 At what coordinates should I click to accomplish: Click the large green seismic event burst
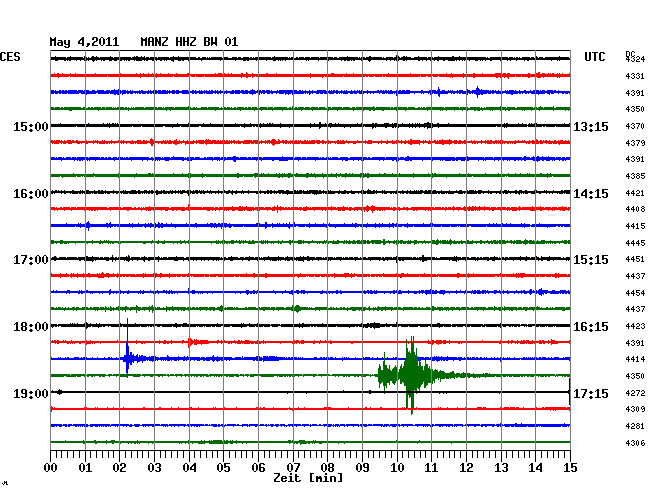pos(410,375)
